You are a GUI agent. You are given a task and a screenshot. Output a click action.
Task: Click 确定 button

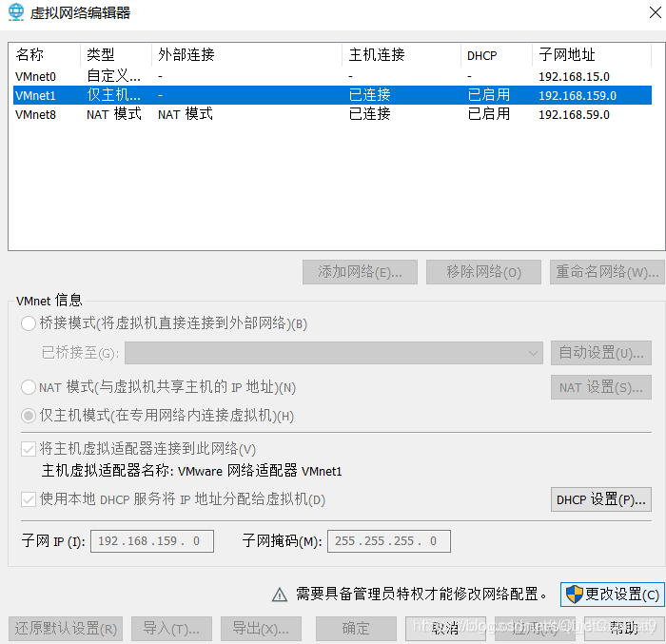click(356, 629)
